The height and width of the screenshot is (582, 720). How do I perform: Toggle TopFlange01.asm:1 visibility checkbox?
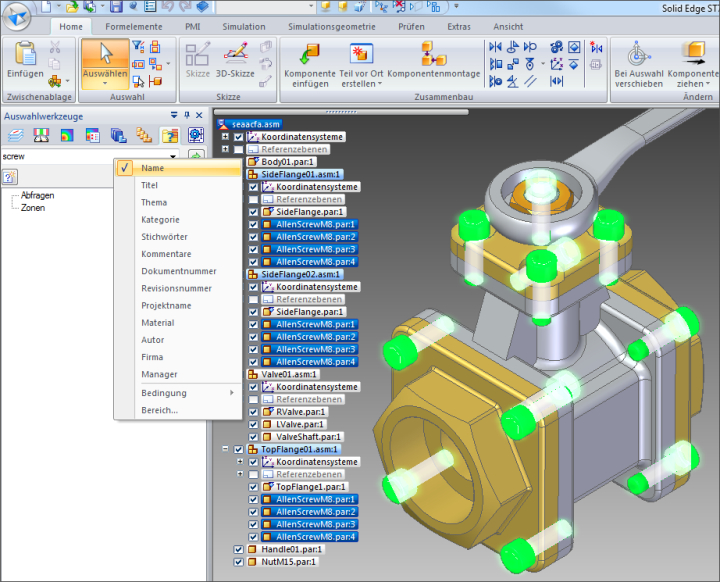[x=238, y=449]
